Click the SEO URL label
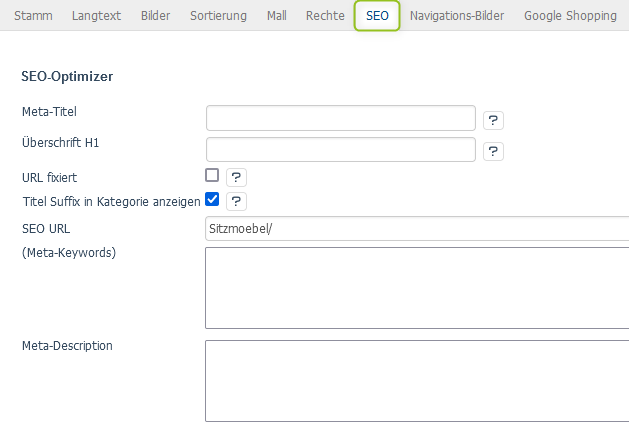 click(46, 229)
